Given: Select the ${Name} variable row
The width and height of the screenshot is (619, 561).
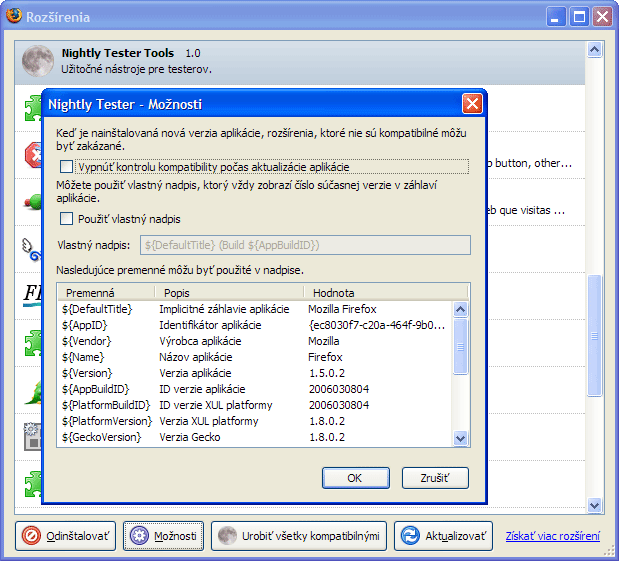Looking at the screenshot, I should click(x=255, y=357).
